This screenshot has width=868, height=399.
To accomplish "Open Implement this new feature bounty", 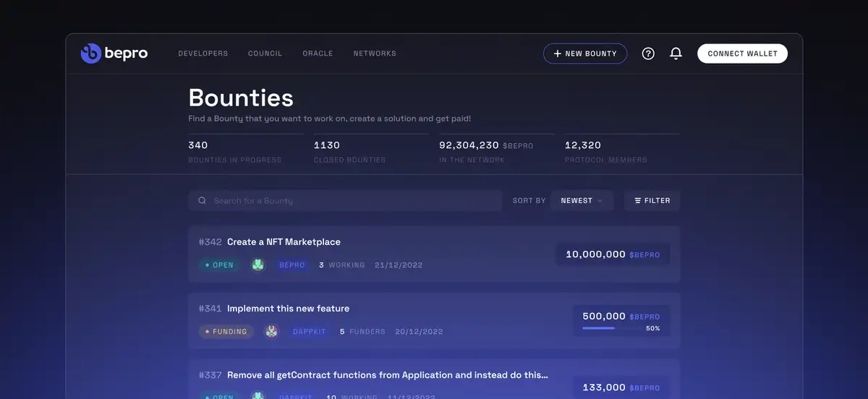I will (288, 309).
